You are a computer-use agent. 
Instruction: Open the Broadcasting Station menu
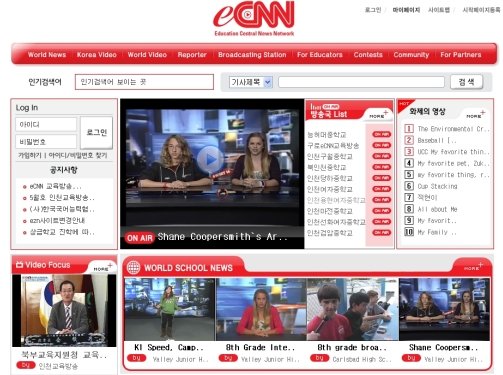click(252, 55)
